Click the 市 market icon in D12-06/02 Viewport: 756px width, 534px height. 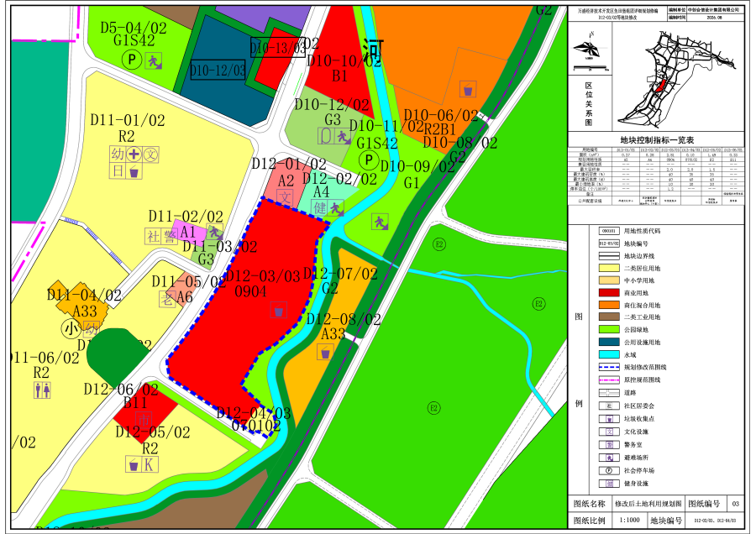coord(143,420)
